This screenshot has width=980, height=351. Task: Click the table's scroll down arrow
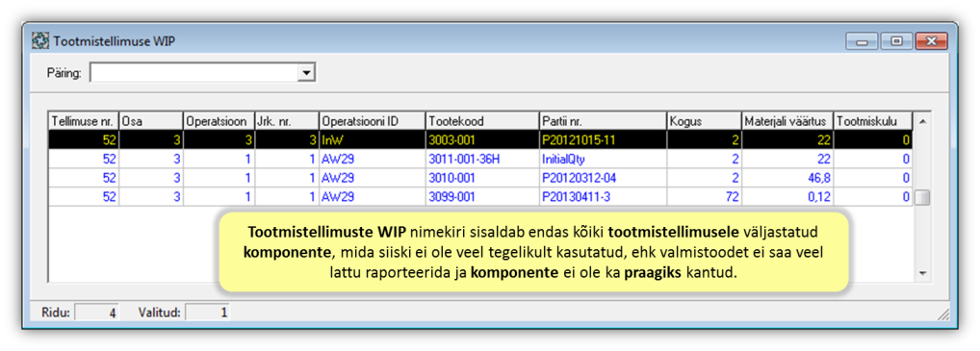922,273
